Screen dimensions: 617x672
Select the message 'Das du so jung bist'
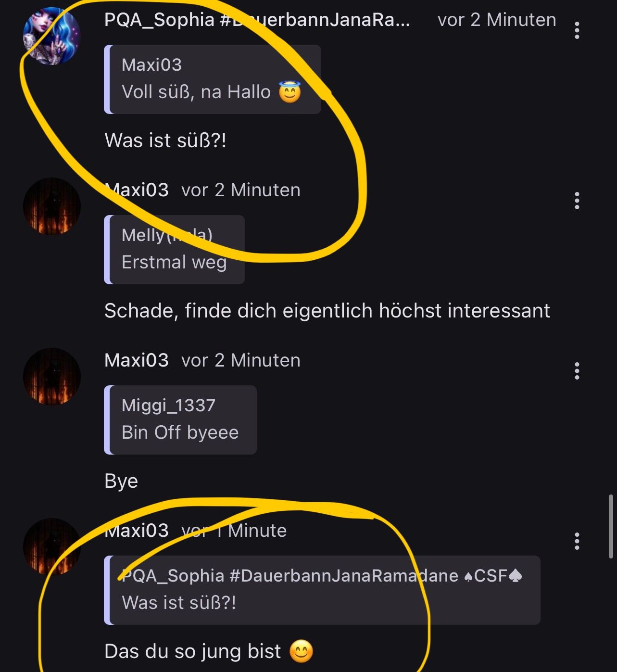coord(209,651)
